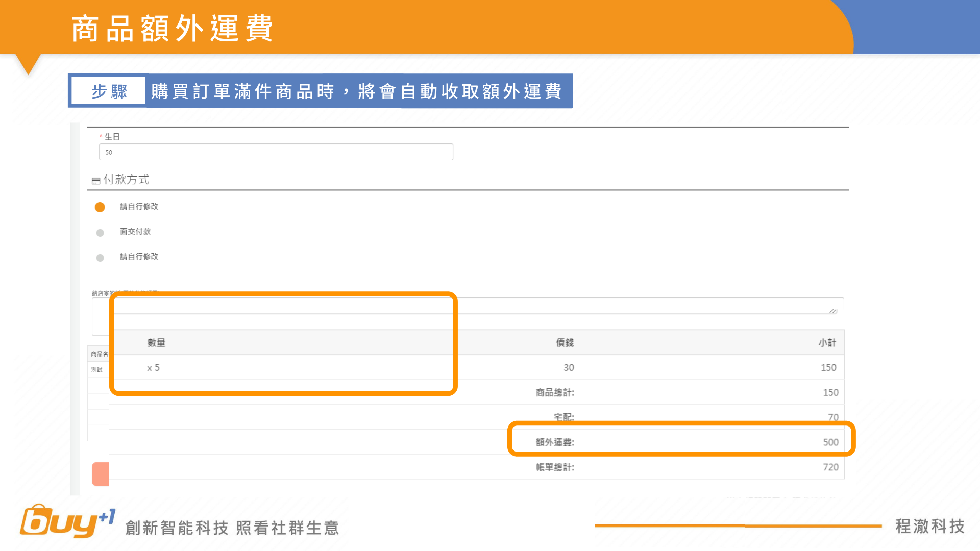Click the 額外運費 label in highlighted row
This screenshot has height=551, width=980.
pos(555,442)
